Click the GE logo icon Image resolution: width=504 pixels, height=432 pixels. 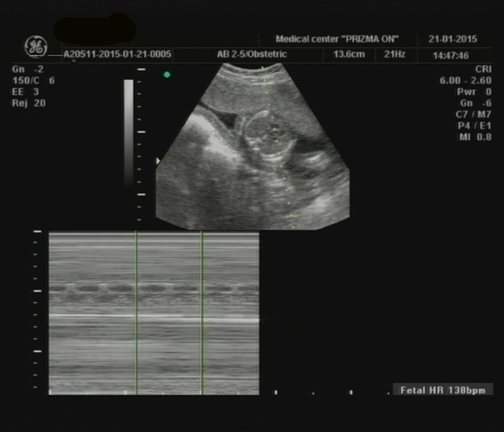(x=36, y=46)
